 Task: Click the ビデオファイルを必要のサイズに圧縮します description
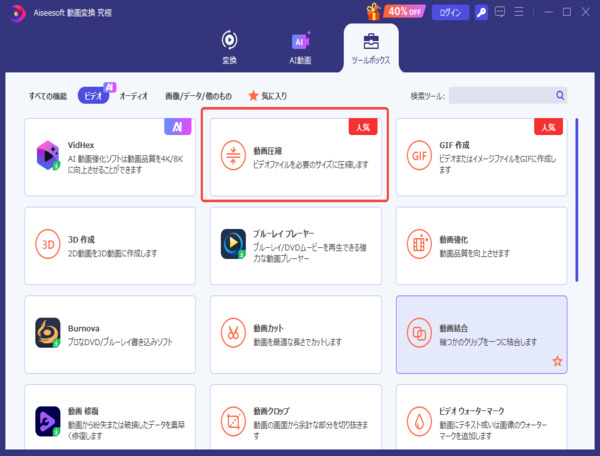(311, 165)
